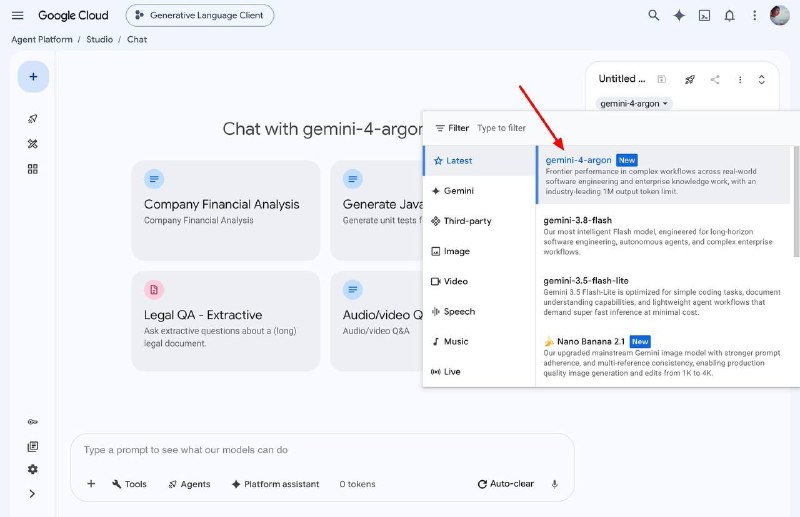Open the settings gear in sidebar
Screen dimensions: 800x517
[33, 469]
